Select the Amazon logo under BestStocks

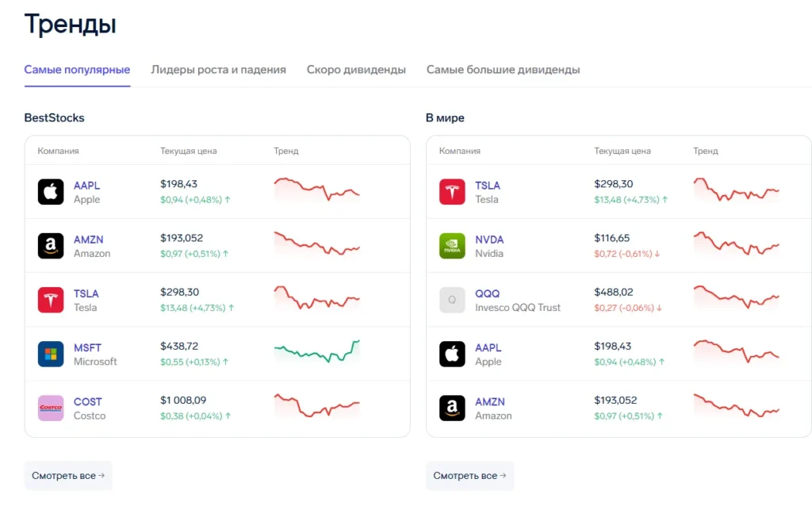point(50,246)
